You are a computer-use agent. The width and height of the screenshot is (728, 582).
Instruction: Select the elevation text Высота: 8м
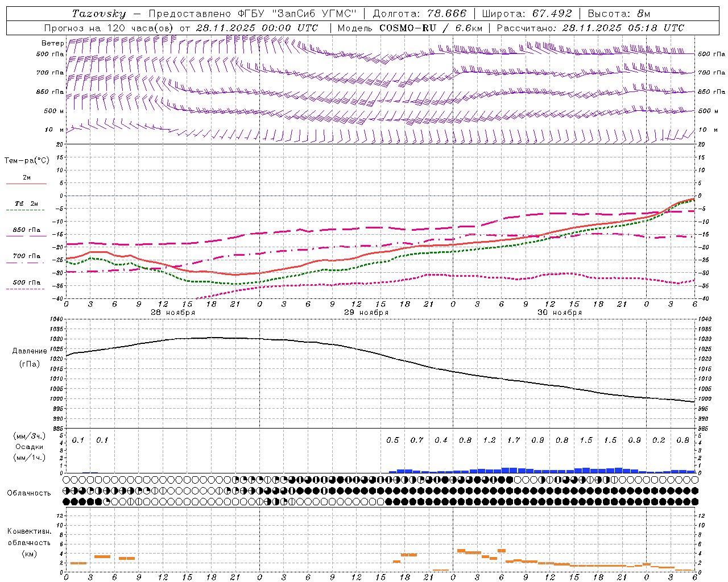click(619, 14)
